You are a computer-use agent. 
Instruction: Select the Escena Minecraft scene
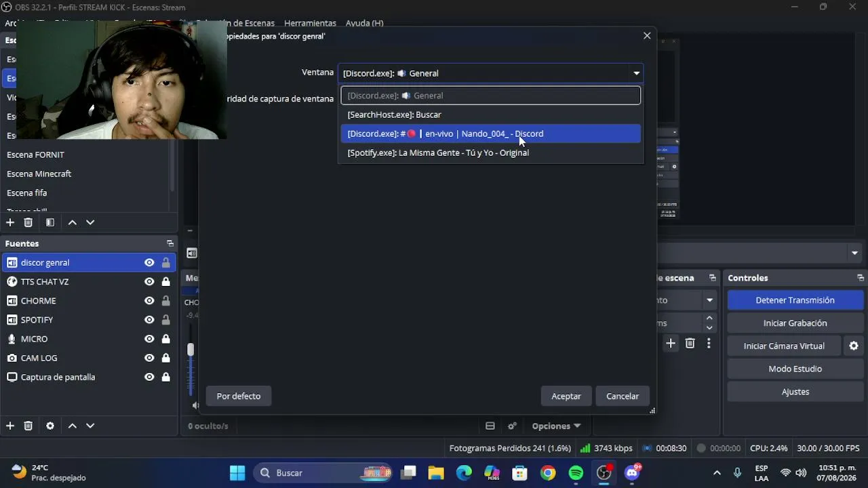(39, 174)
